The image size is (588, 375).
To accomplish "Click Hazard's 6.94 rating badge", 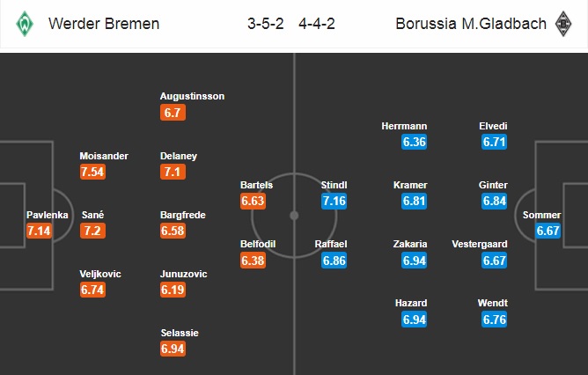I will 415,320.
